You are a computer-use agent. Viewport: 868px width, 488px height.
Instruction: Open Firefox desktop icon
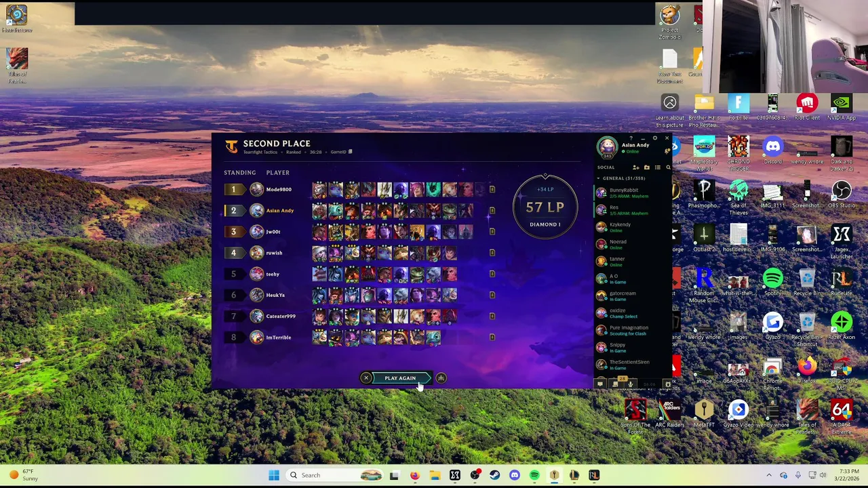807,370
